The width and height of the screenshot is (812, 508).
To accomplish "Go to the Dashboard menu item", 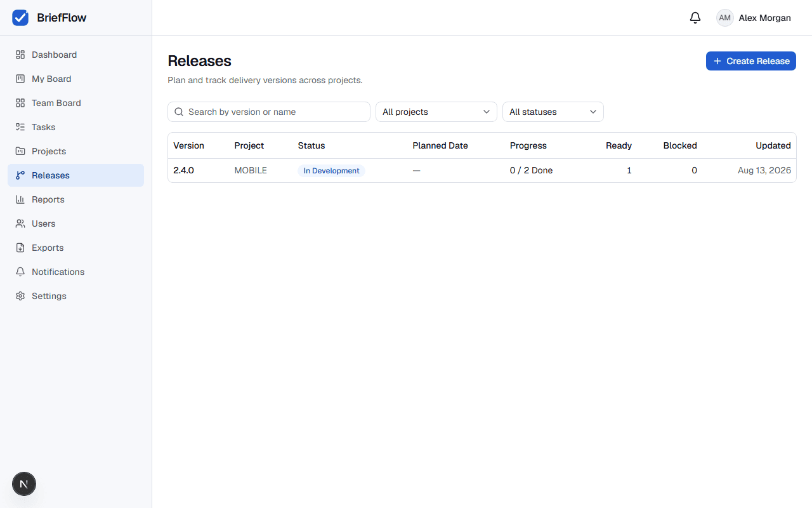I will pos(76,55).
